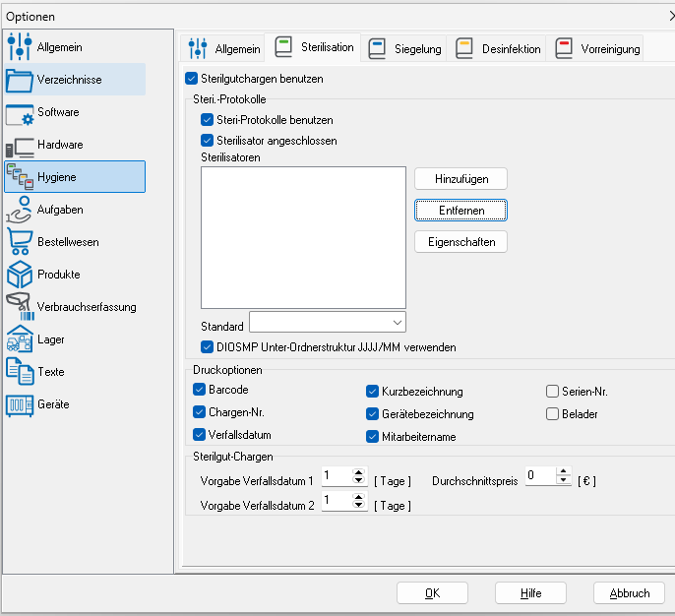Open the Produkte box icon
This screenshot has width=675, height=616.
click(20, 275)
